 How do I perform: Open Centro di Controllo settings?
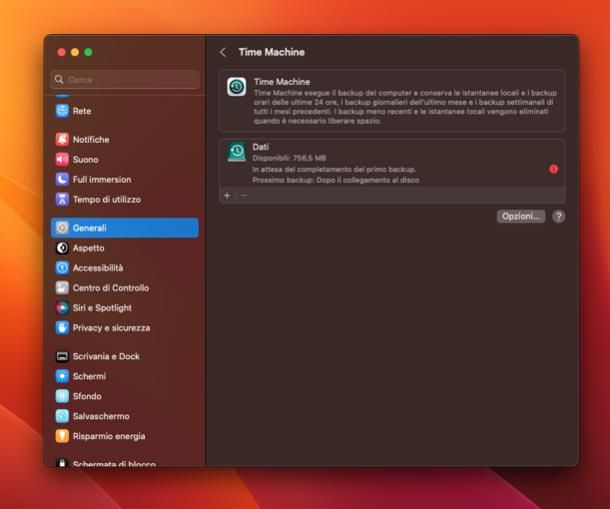pos(125,288)
